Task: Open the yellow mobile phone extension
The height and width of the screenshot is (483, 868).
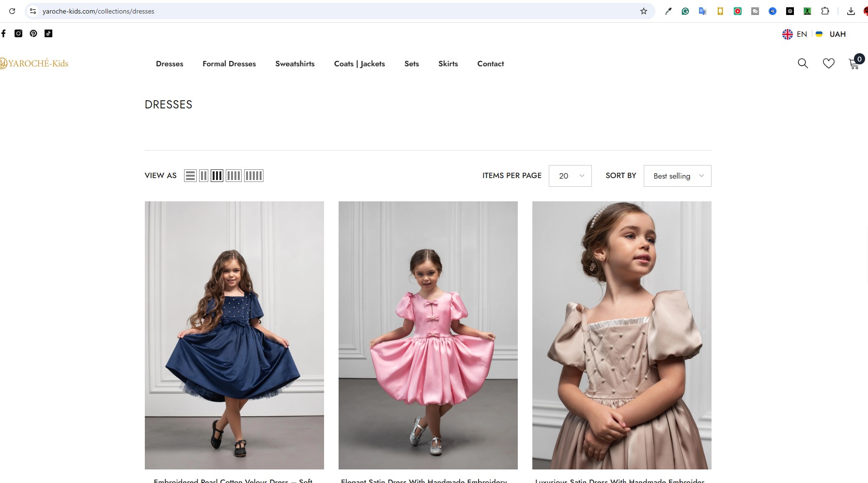Action: coord(720,11)
